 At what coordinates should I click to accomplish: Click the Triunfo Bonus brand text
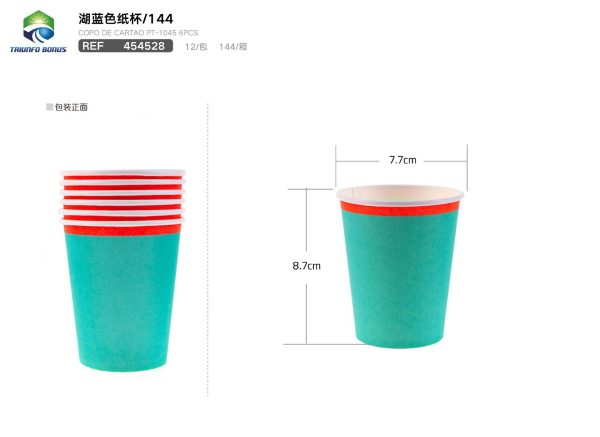point(38,49)
